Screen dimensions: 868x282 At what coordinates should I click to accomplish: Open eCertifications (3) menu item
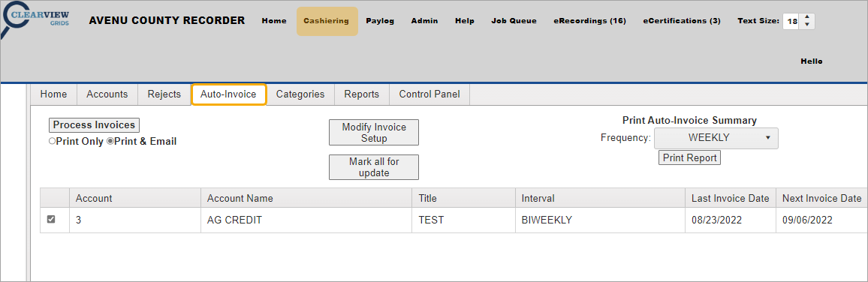[682, 21]
